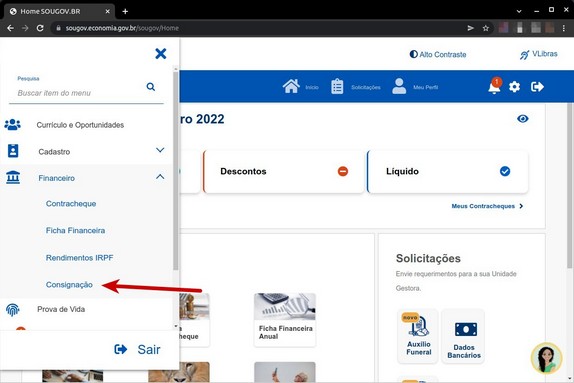Click the Prova de Vida fingerprint icon
The width and height of the screenshot is (574, 383).
tap(12, 310)
